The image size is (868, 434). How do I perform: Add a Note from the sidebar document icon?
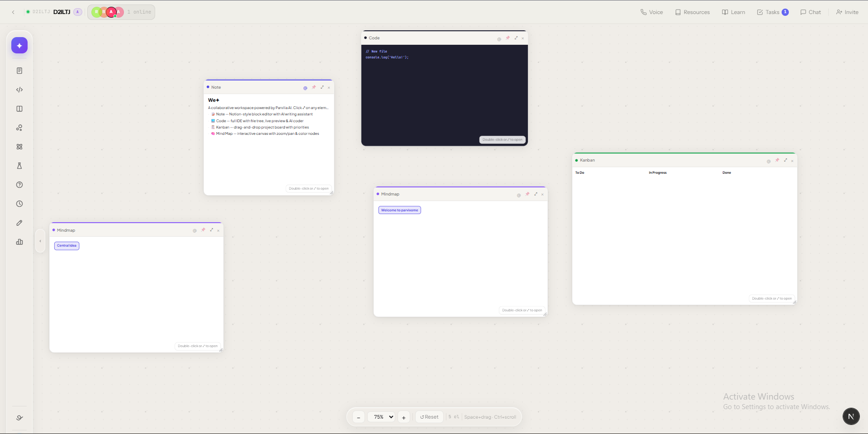(x=19, y=71)
